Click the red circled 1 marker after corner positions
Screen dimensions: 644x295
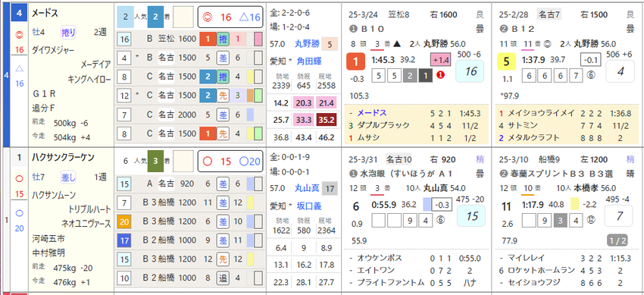[x=440, y=75]
